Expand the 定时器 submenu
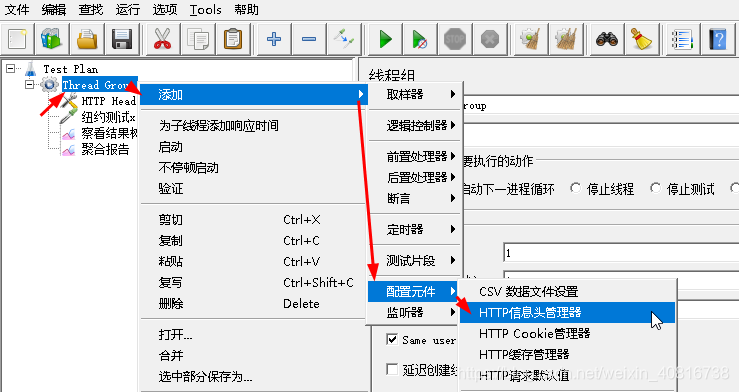This screenshot has width=739, height=392. click(x=414, y=229)
